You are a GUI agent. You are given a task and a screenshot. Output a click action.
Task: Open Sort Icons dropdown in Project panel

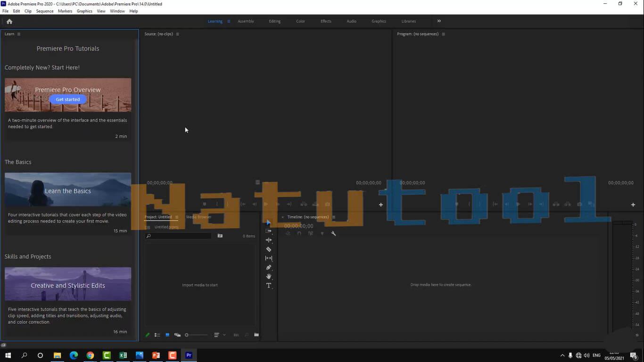pos(220,335)
